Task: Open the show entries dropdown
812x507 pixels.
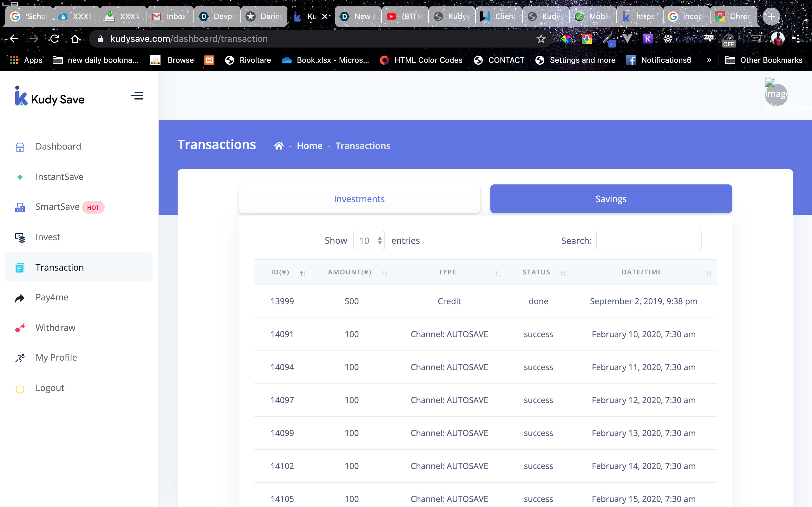Action: point(369,241)
